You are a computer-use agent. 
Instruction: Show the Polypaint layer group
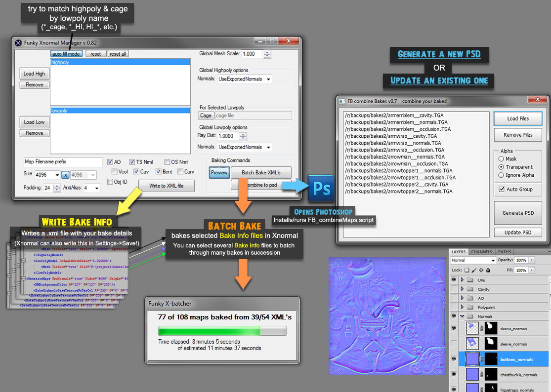pos(454,307)
